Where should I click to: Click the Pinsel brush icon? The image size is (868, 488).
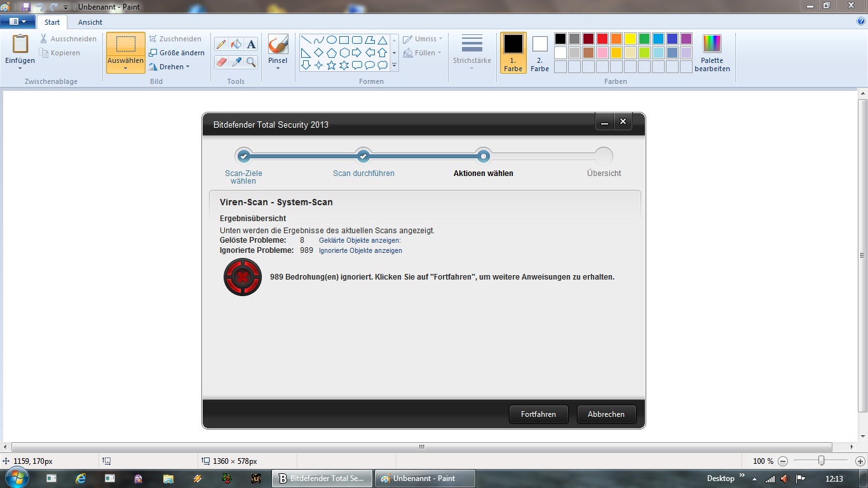(278, 44)
